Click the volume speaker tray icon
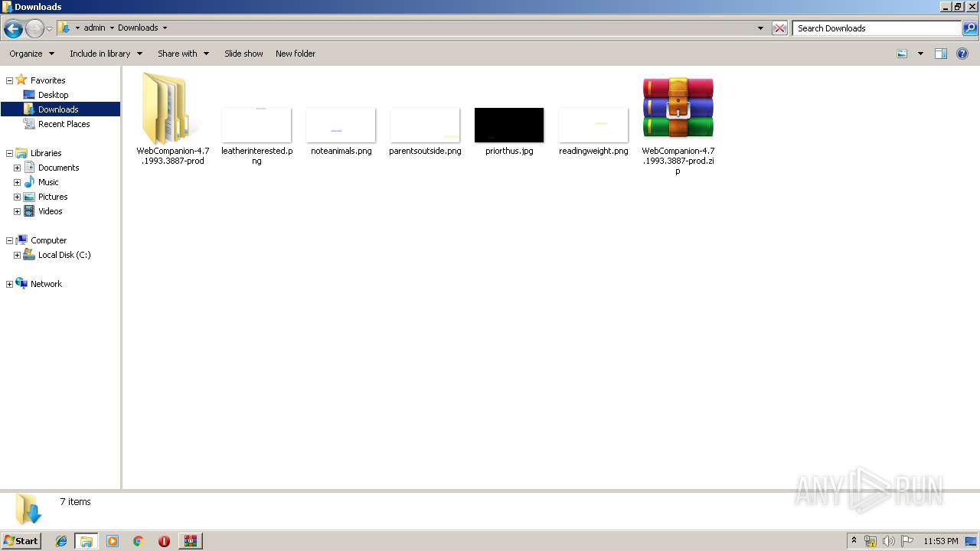This screenshot has height=551, width=980. 888,541
